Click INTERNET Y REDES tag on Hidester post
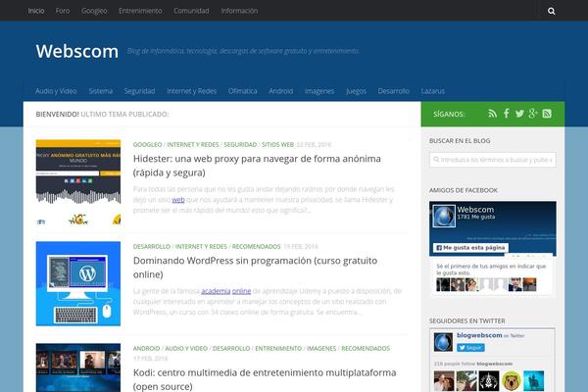Screen dimensions: 588x392 pyautogui.click(x=193, y=144)
